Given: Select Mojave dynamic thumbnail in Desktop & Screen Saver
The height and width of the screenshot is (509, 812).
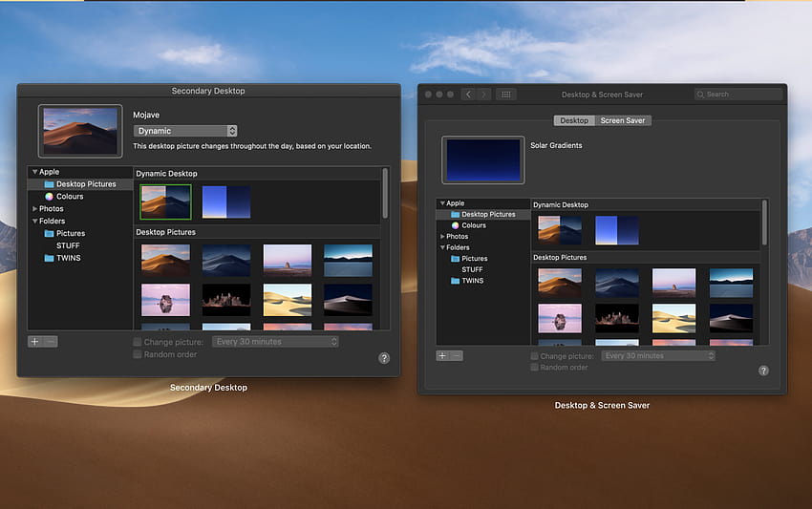Looking at the screenshot, I should point(560,230).
